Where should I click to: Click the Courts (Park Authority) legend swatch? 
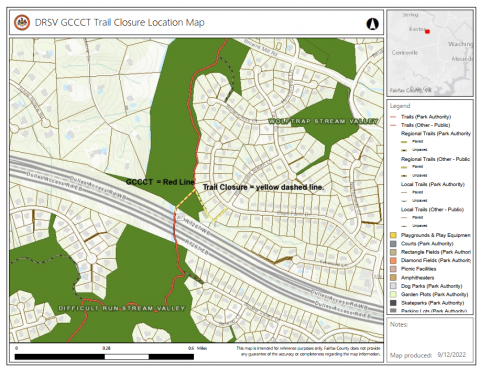pos(393,244)
